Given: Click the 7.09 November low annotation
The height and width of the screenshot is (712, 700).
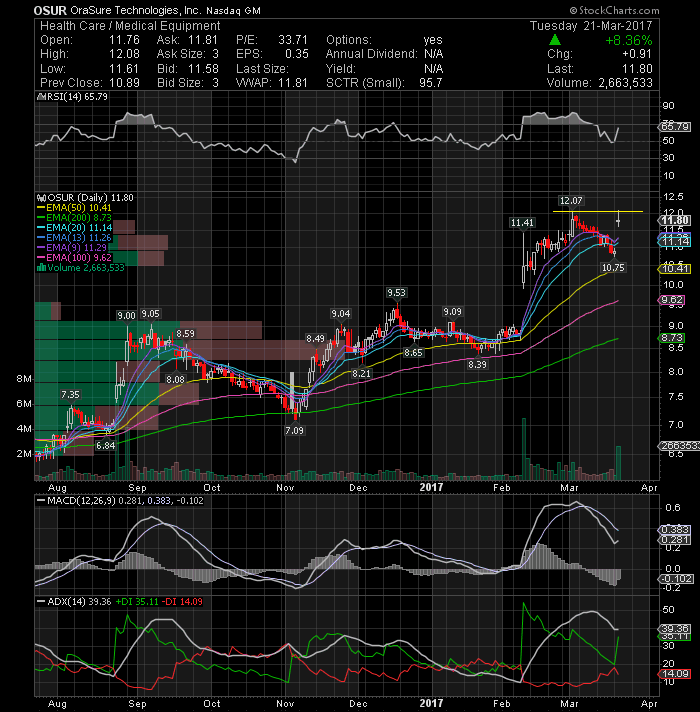Looking at the screenshot, I should click(294, 430).
